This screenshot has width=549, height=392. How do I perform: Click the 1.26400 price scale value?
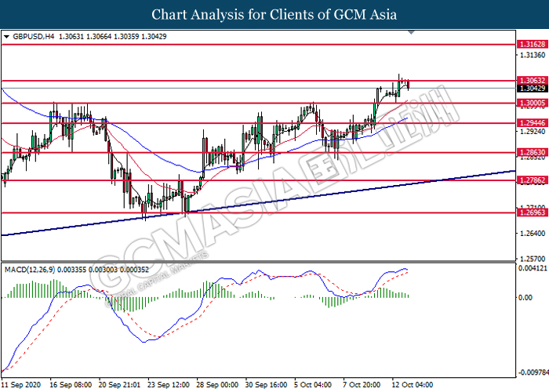point(533,233)
